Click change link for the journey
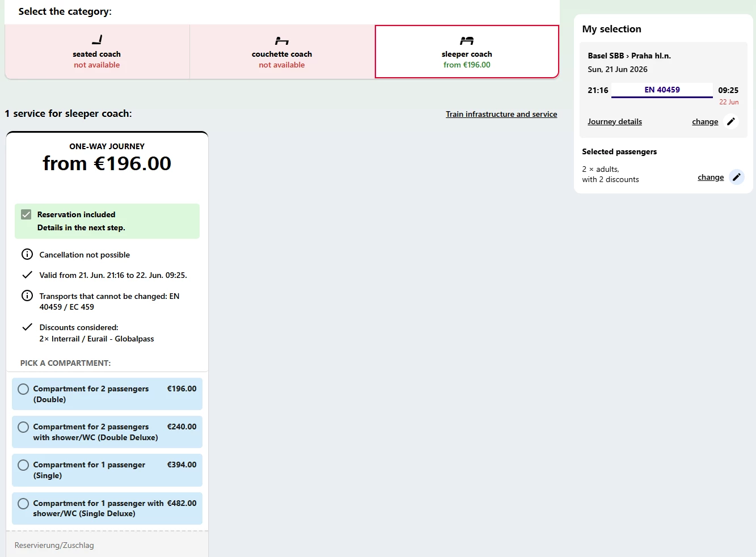The width and height of the screenshot is (756, 557). click(x=705, y=121)
